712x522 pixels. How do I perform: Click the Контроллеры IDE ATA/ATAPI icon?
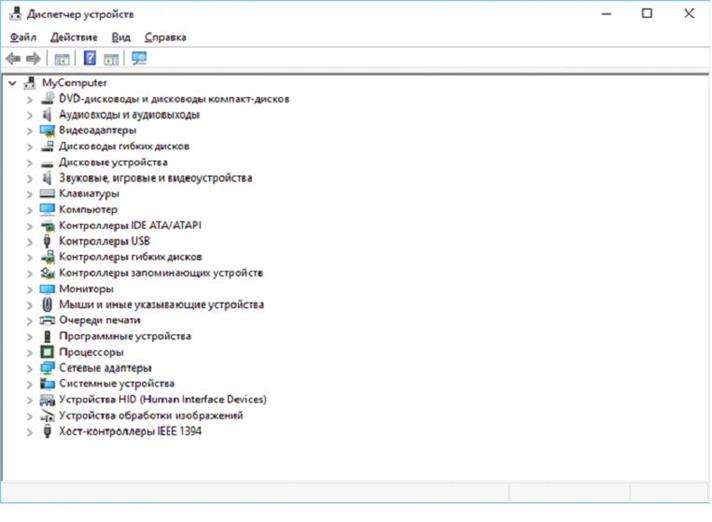click(x=47, y=225)
